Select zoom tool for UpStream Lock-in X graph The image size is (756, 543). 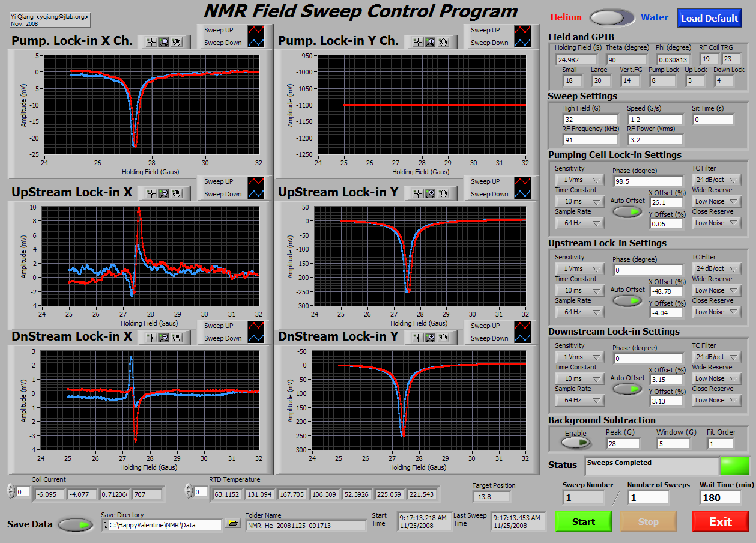[164, 193]
